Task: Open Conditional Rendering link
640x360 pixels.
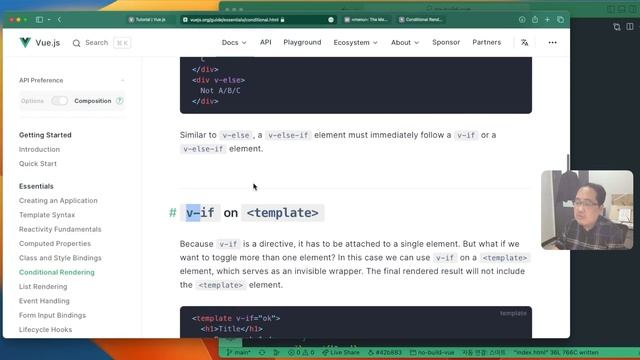Action: point(56,272)
